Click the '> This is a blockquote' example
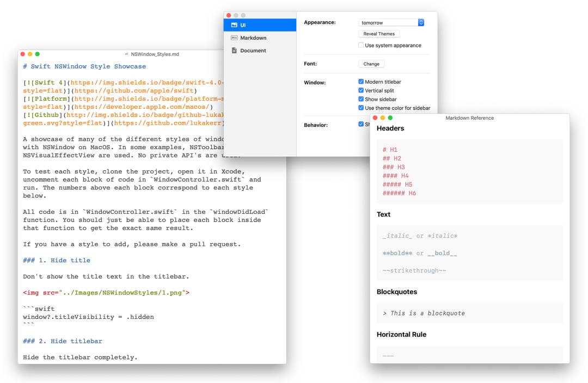The width and height of the screenshot is (588, 383). [x=424, y=313]
